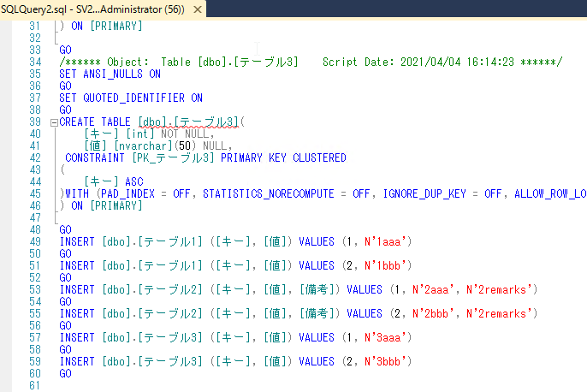This screenshot has height=392, width=587.
Task: Click PRIMARY KEY CLUSTERED keywords
Action: 283,157
